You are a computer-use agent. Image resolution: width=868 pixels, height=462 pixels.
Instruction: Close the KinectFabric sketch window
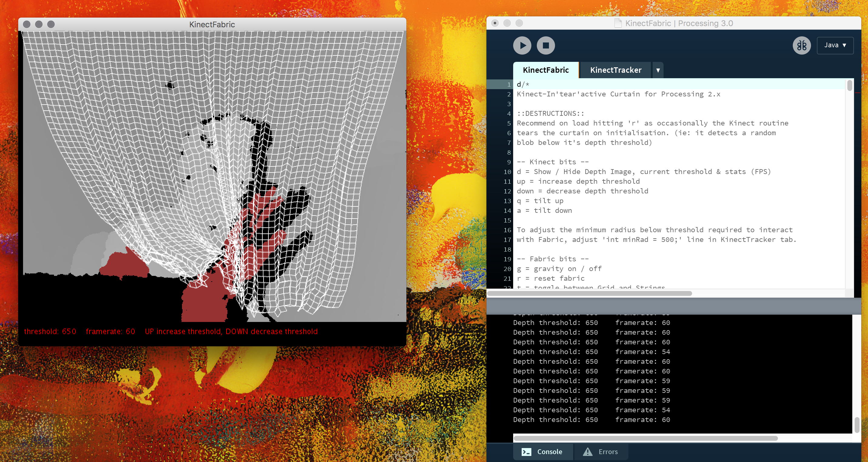(27, 24)
